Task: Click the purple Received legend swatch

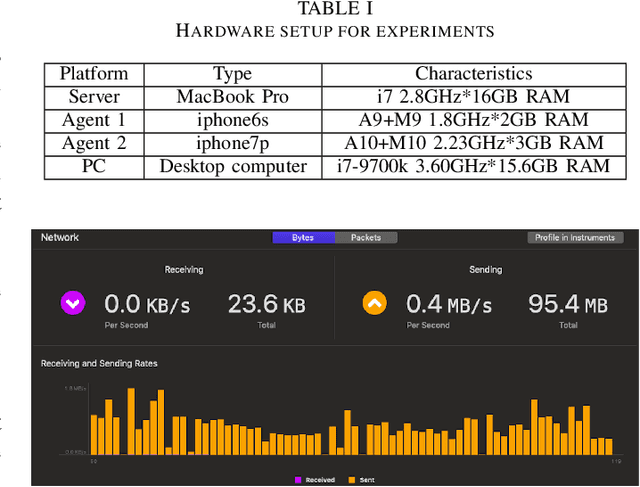Action: click(x=298, y=480)
